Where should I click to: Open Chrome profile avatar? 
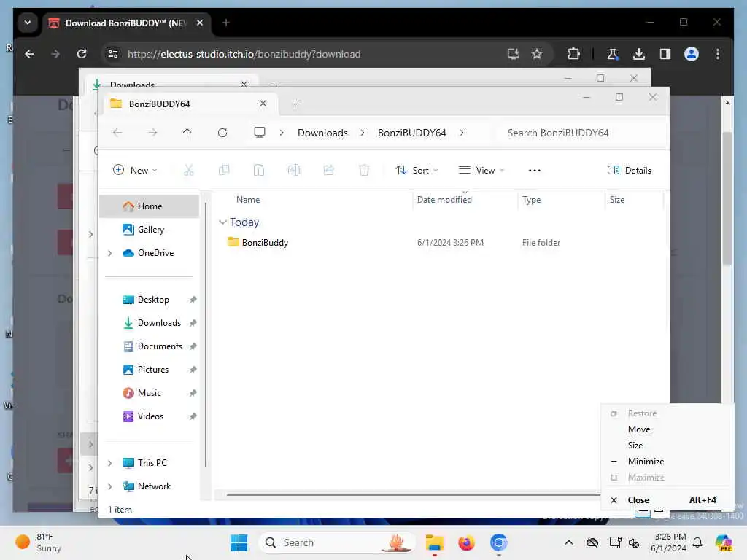(x=692, y=54)
